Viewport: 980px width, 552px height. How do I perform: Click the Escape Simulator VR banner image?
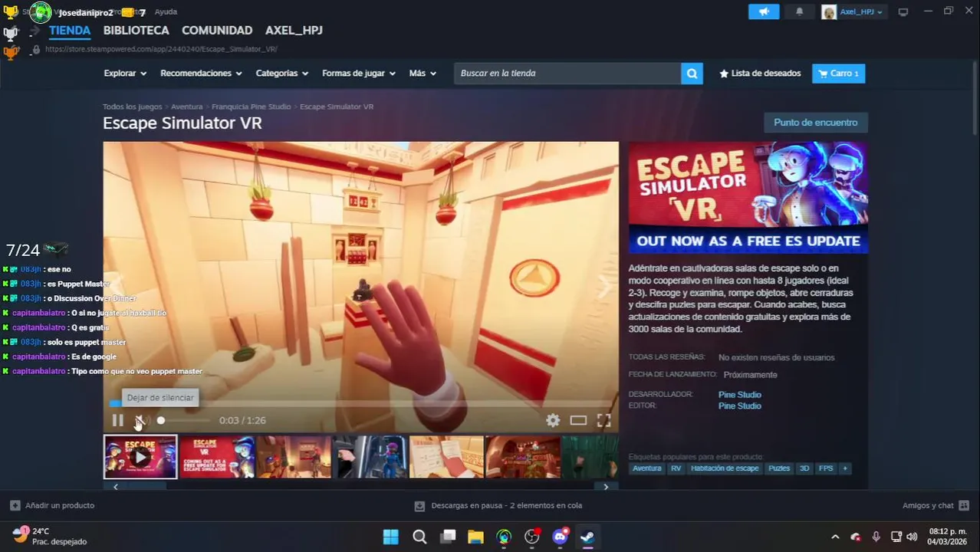pyautogui.click(x=748, y=198)
